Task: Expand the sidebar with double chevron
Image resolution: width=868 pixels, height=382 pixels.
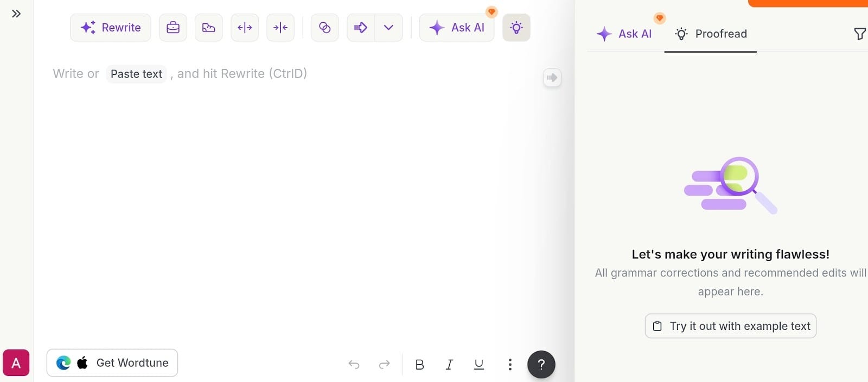Action: [x=16, y=14]
